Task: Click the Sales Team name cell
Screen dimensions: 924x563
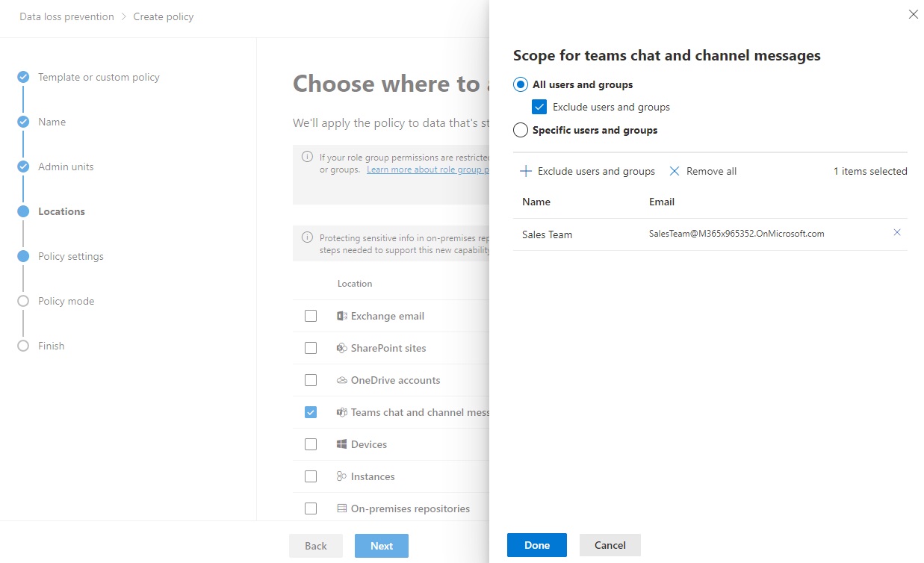Action: (547, 234)
